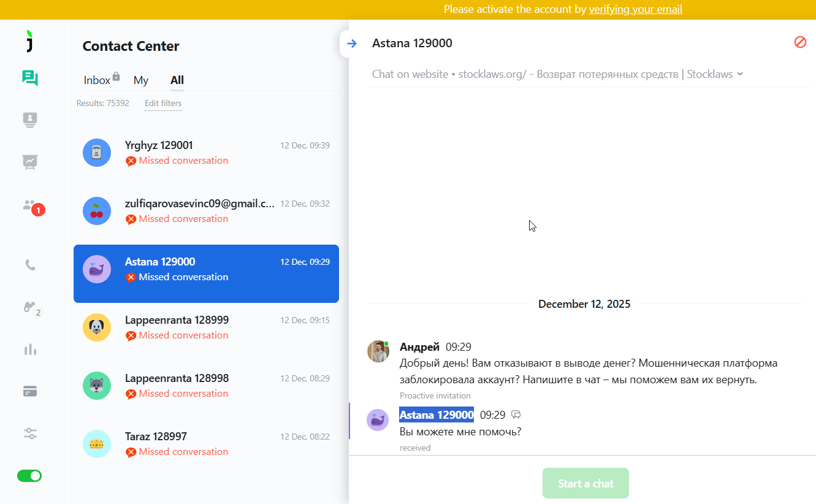Click the '12 Dec, 09:39' timestamp
This screenshot has width=816, height=504.
(x=305, y=145)
